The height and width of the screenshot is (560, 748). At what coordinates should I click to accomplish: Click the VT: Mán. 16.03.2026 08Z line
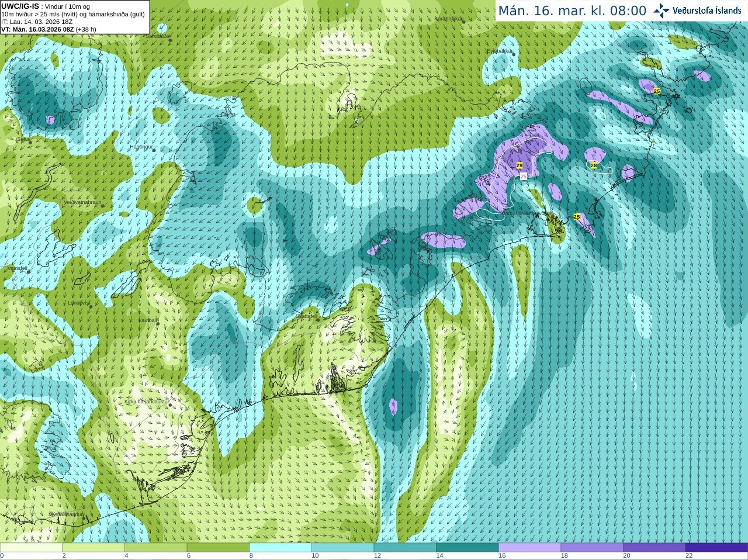click(x=49, y=29)
